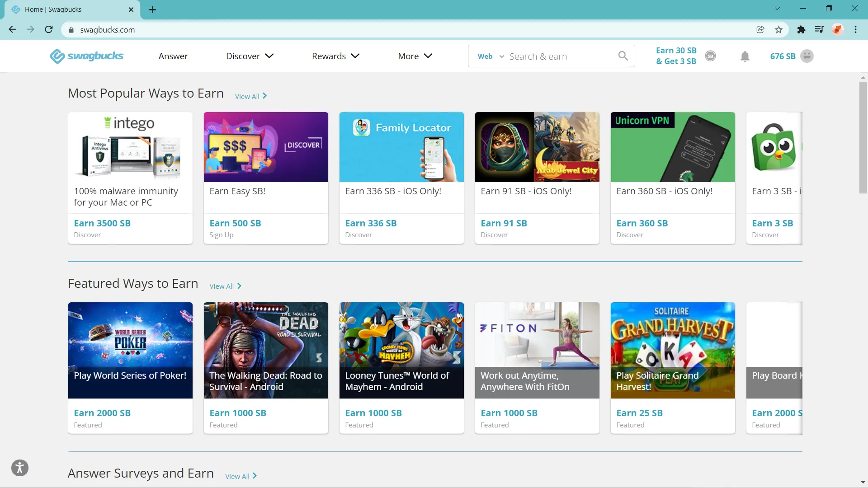
Task: Click Earn 25 SB text
Action: 639,413
